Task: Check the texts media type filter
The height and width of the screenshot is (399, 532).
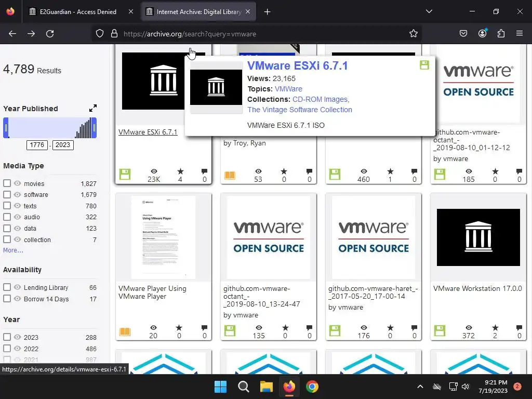Action: [7, 206]
